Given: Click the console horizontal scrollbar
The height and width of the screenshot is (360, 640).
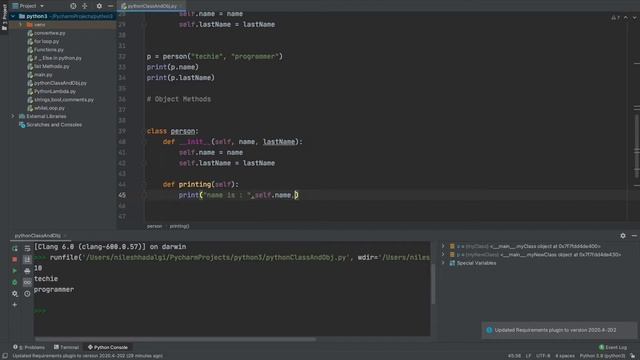Looking at the screenshot, I should pos(176,339).
